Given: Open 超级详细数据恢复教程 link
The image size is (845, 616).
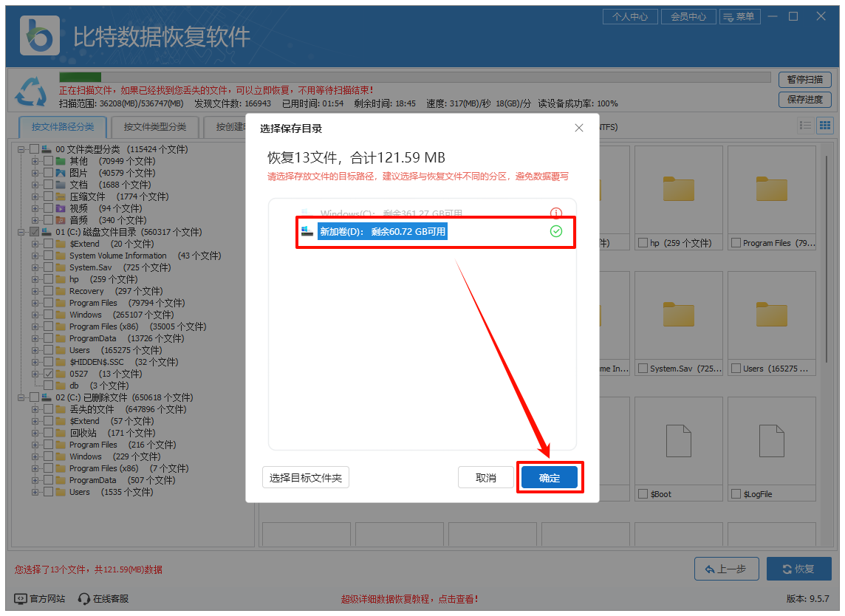Looking at the screenshot, I should [x=409, y=599].
